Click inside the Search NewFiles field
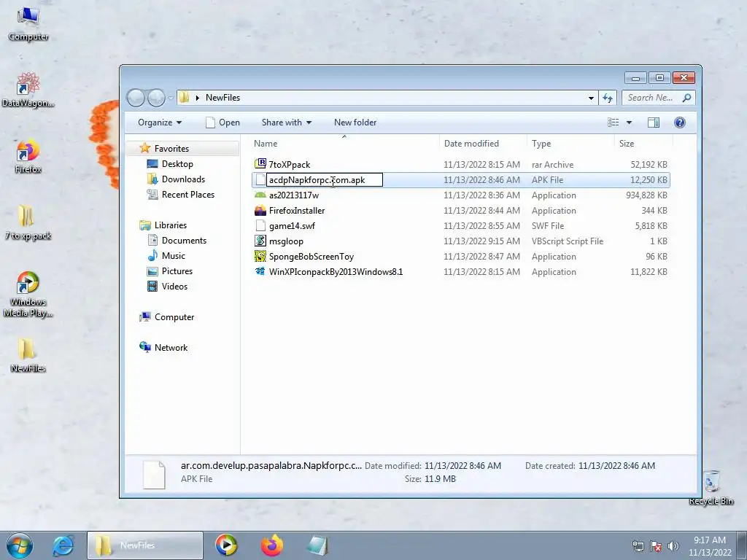Image resolution: width=747 pixels, height=560 pixels. click(650, 98)
